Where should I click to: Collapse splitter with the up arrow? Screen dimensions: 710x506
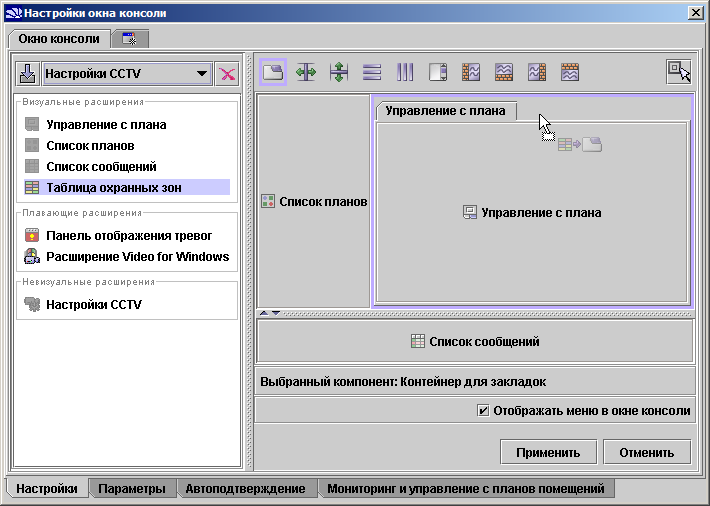264,313
